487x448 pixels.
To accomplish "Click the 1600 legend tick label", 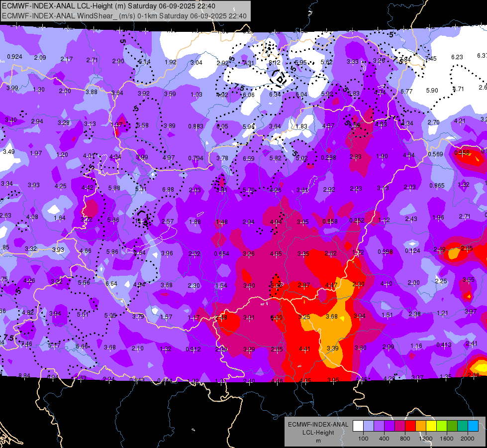I will 446,439.
